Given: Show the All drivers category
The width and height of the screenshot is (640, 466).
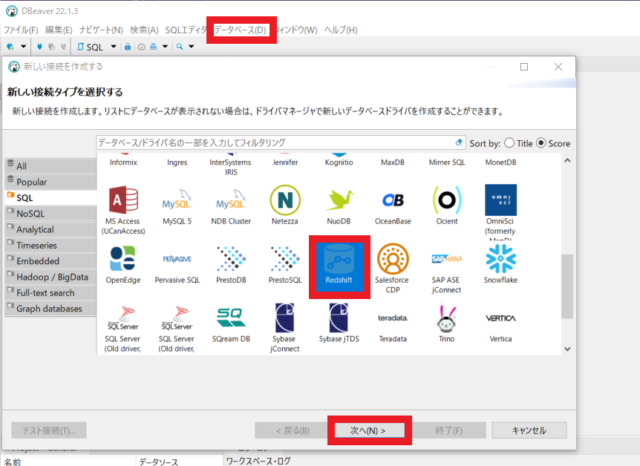Looking at the screenshot, I should [51, 166].
